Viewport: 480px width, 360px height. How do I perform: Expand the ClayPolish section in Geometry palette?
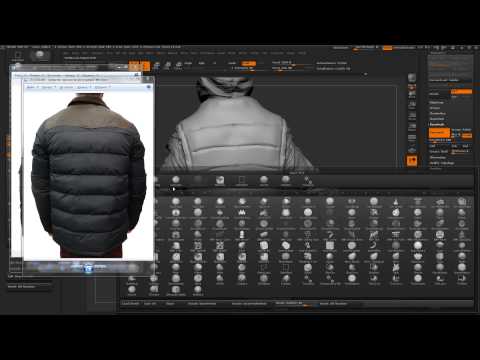[437, 119]
